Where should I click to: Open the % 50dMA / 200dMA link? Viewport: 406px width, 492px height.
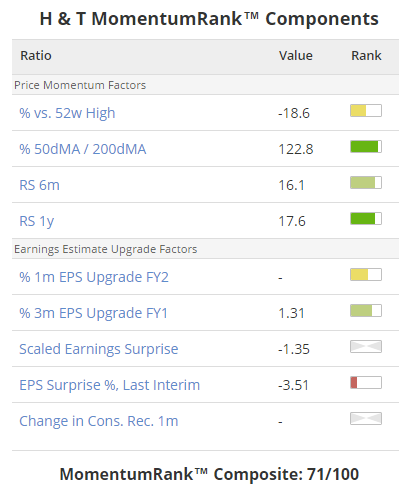[83, 149]
